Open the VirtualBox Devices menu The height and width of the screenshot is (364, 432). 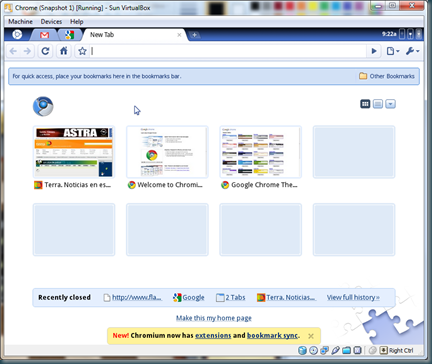51,22
